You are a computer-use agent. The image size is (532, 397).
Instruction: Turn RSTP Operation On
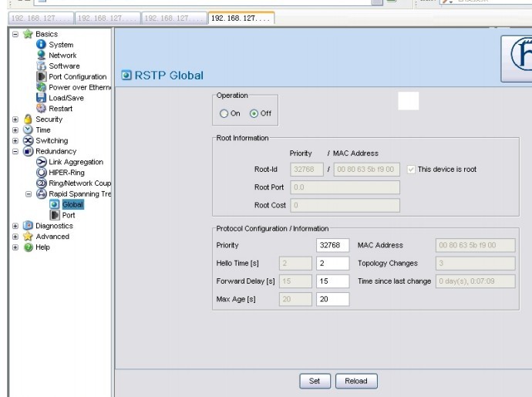tap(224, 113)
